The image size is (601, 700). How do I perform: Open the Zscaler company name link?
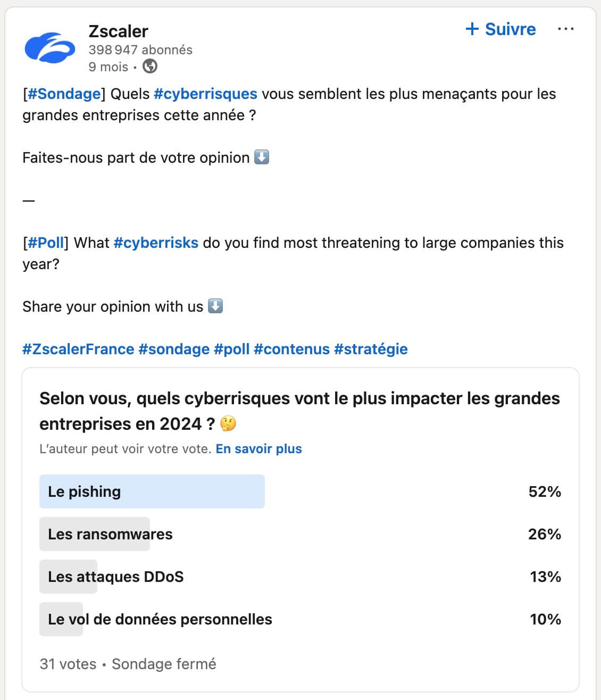click(118, 31)
